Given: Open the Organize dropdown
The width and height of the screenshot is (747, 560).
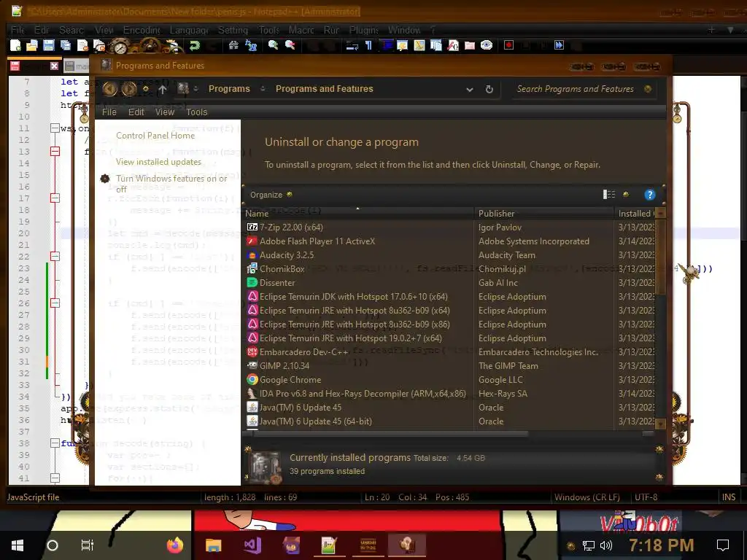Looking at the screenshot, I should click(x=271, y=195).
